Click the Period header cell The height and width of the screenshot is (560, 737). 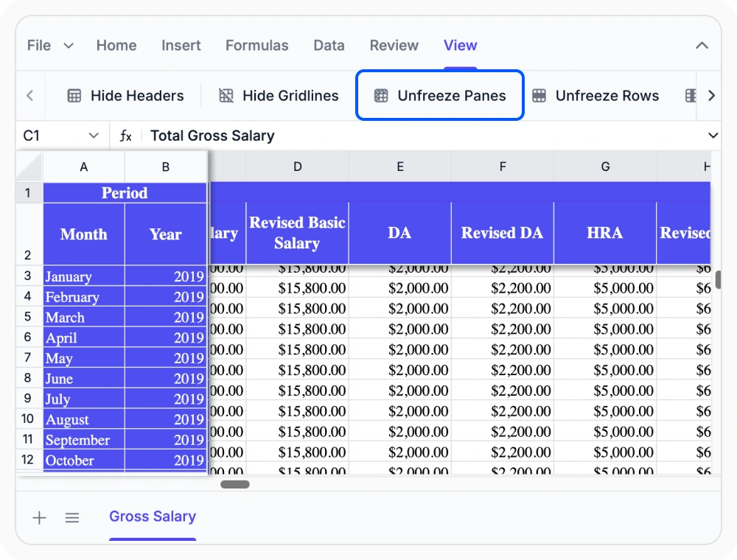[125, 193]
